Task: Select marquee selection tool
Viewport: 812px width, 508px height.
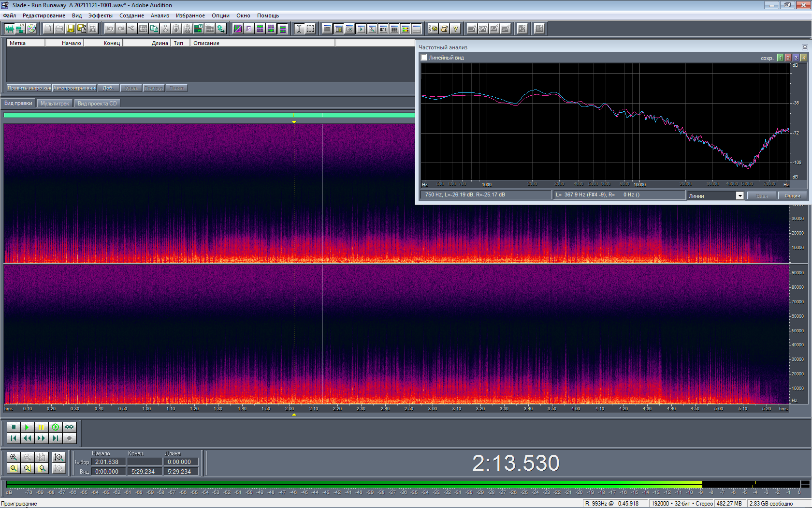Action: point(310,29)
